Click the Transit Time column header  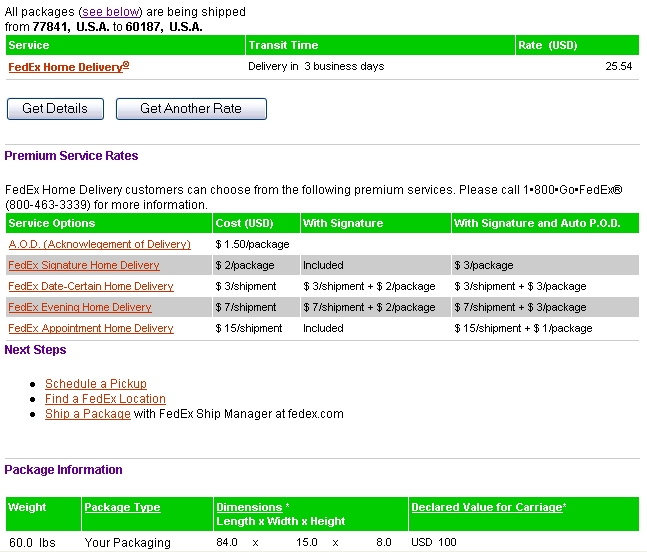click(x=283, y=45)
